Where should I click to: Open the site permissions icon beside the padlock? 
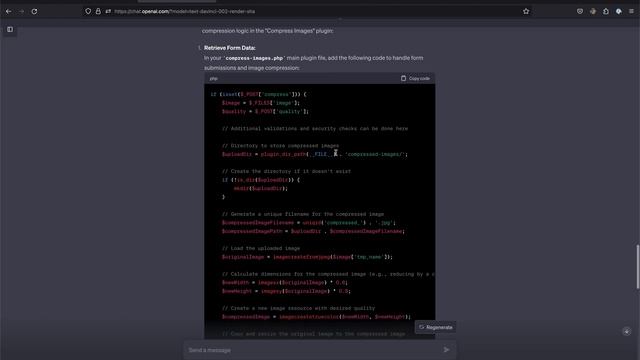(108, 11)
